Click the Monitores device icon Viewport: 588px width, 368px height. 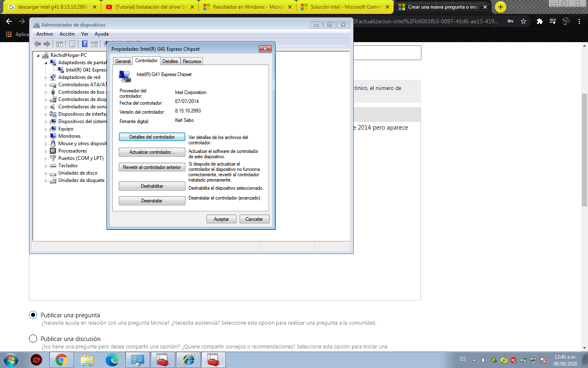click(x=53, y=136)
